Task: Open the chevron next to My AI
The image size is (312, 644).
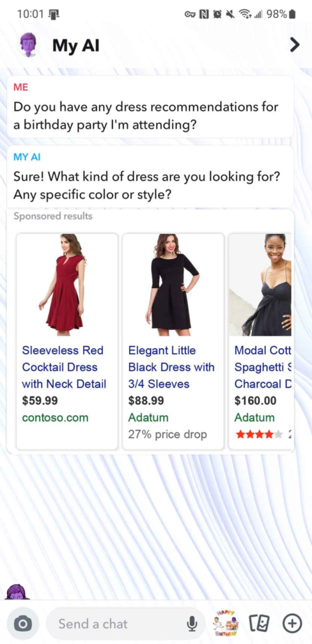Action: pyautogui.click(x=294, y=45)
